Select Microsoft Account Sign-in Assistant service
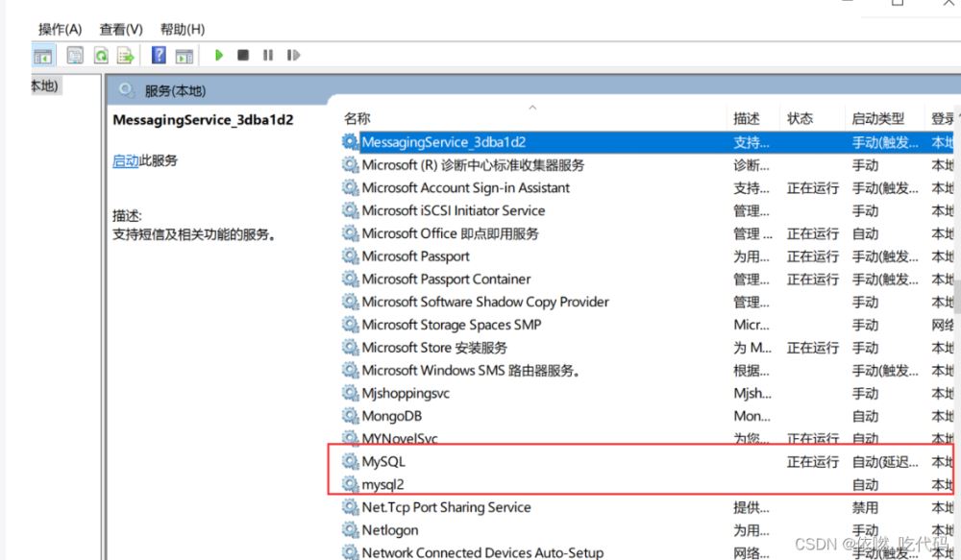The width and height of the screenshot is (961, 560). point(465,187)
